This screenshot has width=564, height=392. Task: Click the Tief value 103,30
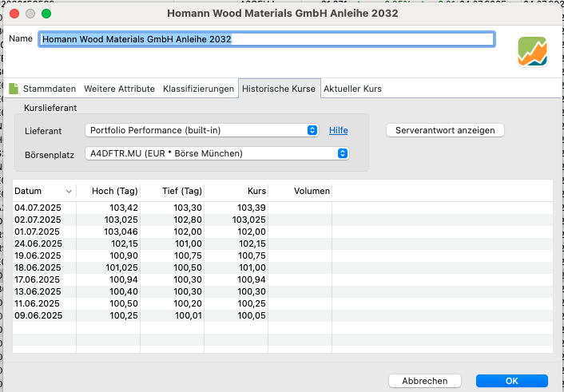(188, 208)
